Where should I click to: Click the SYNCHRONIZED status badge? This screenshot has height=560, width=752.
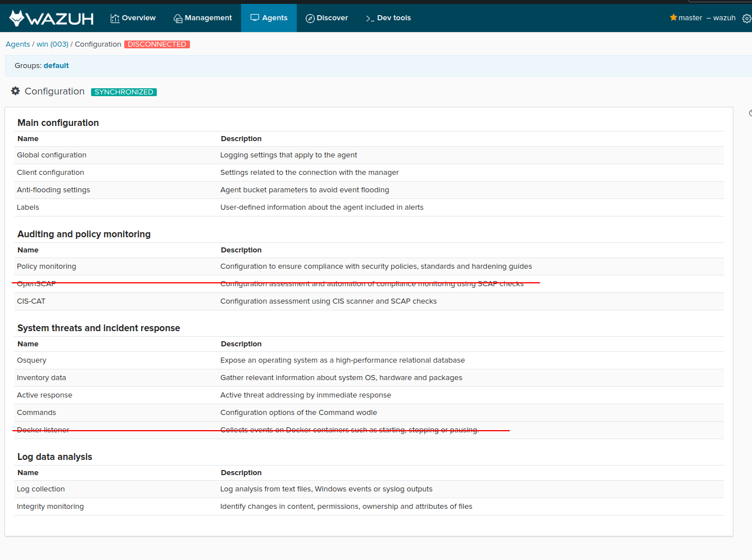point(124,92)
